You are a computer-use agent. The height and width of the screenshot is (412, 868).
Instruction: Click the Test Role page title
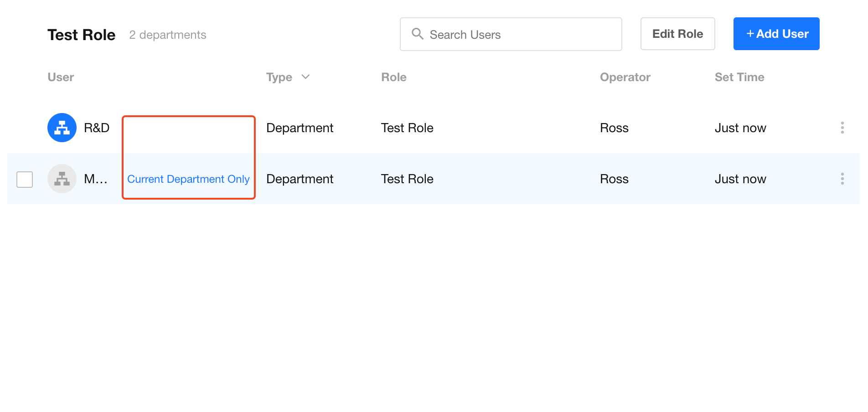82,35
